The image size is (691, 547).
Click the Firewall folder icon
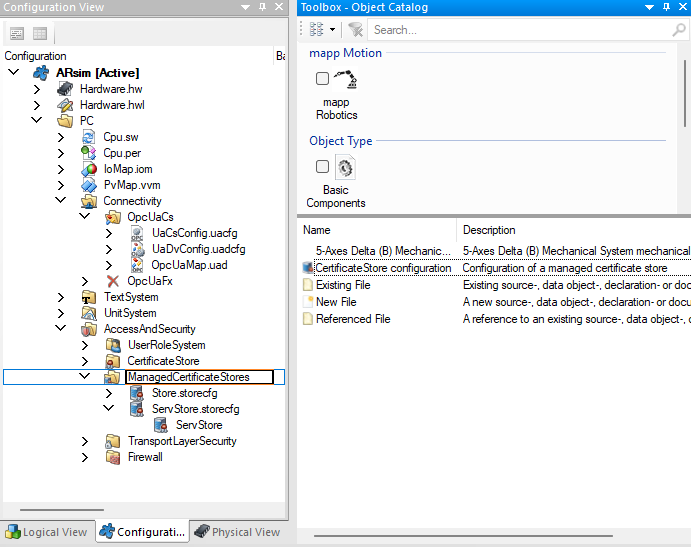click(113, 457)
